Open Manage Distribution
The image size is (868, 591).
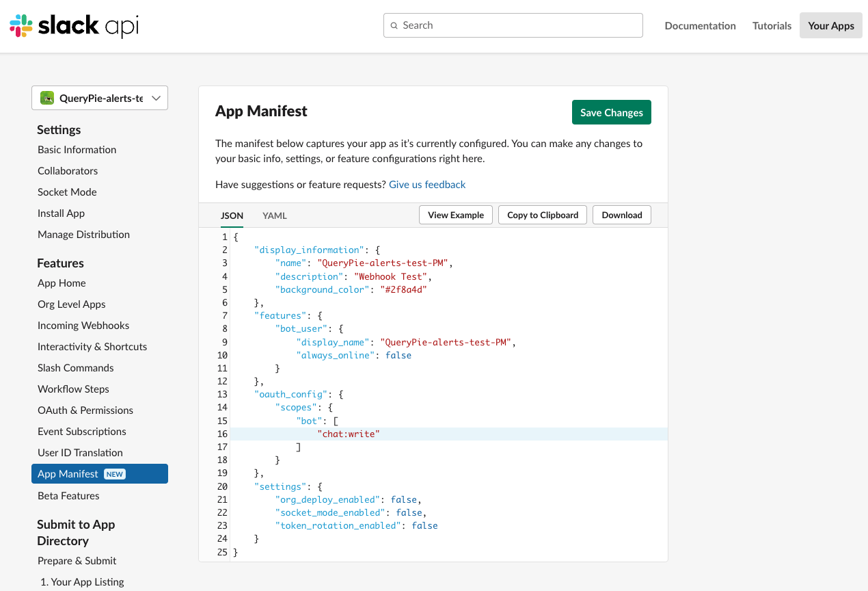tap(83, 235)
